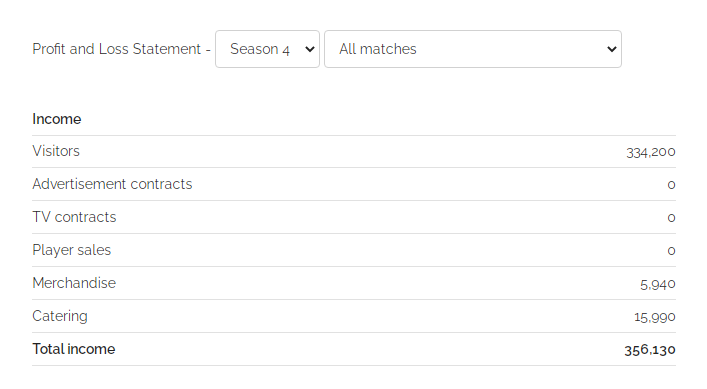Click the Catering amount 15,990
The image size is (707, 389).
click(x=655, y=317)
